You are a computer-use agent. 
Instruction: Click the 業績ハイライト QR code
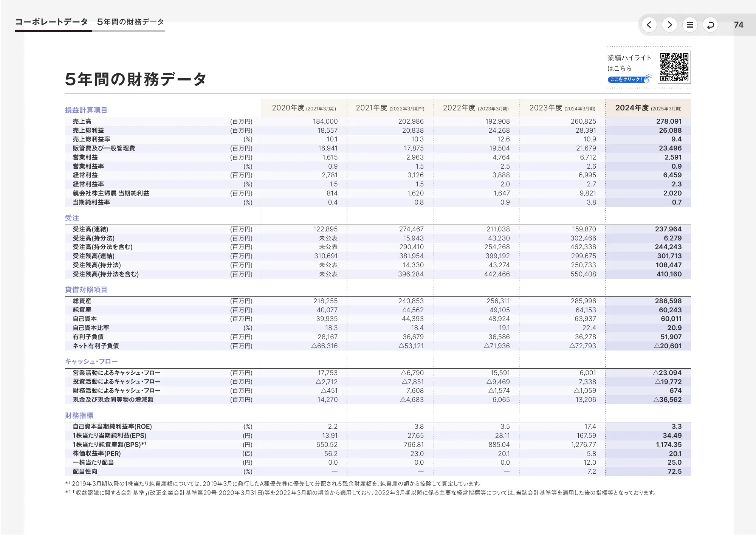pos(675,67)
